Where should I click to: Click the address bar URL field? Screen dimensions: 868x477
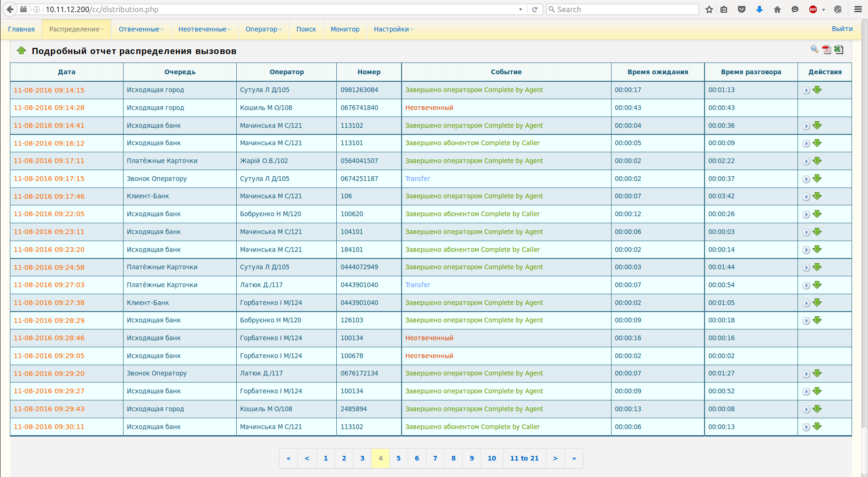279,9
